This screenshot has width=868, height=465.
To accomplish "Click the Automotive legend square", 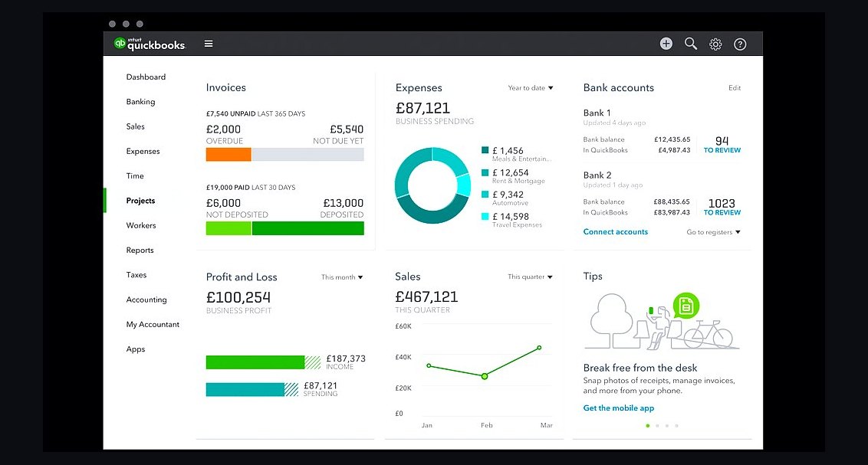I will 485,194.
